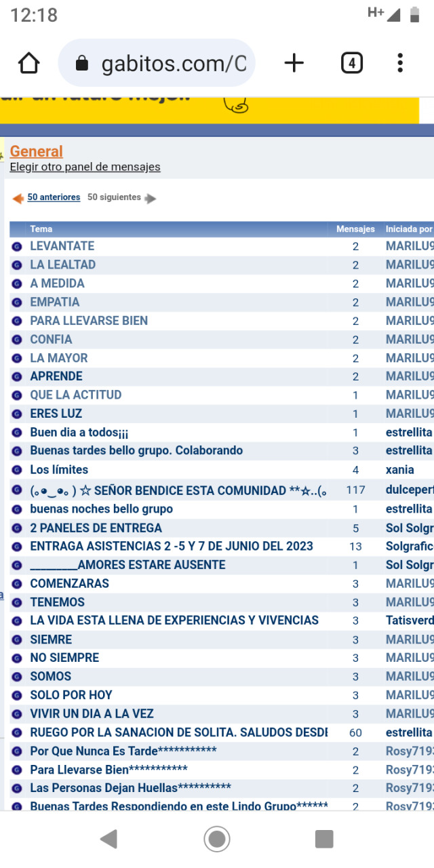
Task: Open the Buen dia a todos topic
Action: point(79,432)
